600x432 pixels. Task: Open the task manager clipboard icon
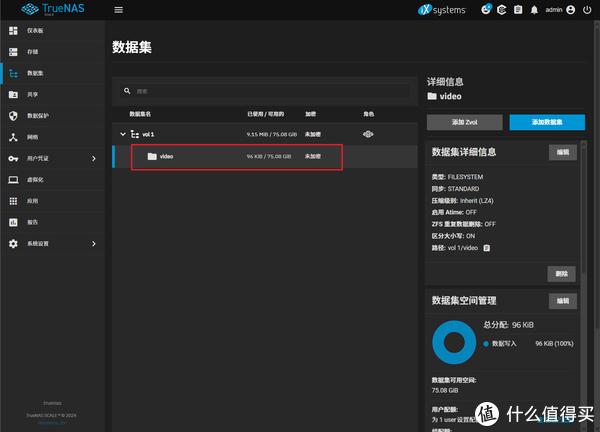[518, 10]
